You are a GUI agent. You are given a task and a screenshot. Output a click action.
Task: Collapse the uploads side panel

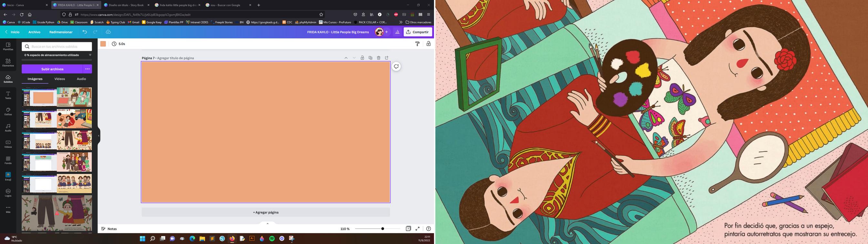(x=99, y=136)
